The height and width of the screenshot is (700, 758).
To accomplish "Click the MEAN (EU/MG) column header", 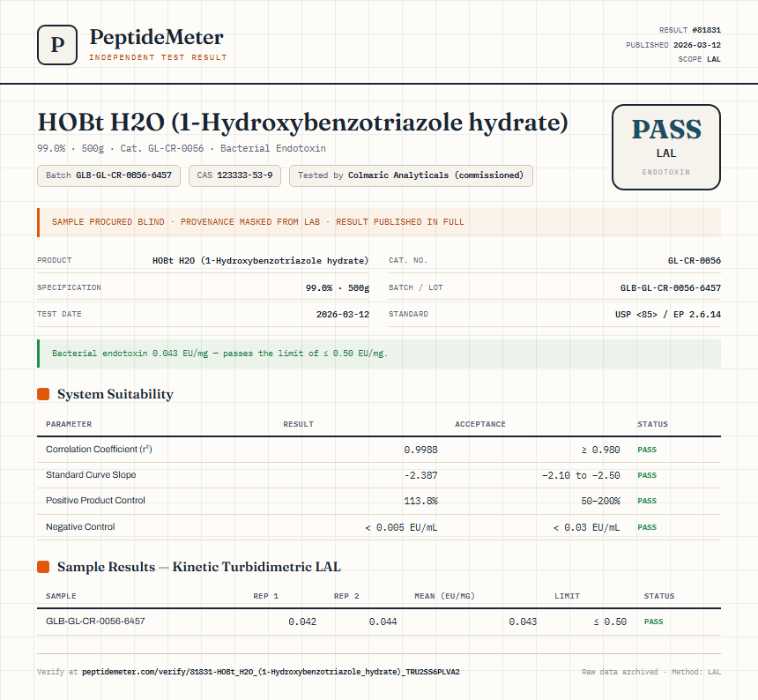I will pos(445,596).
